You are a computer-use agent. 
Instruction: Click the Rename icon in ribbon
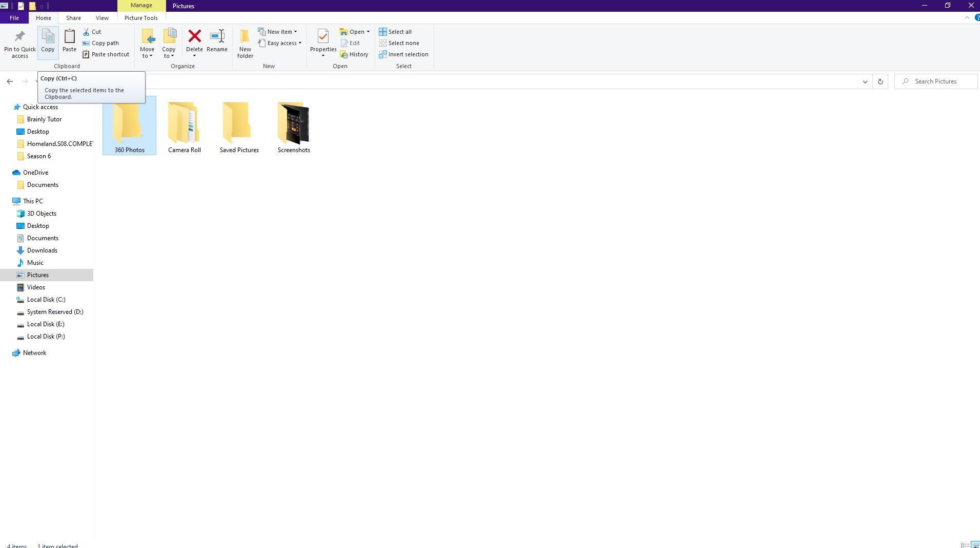point(217,37)
